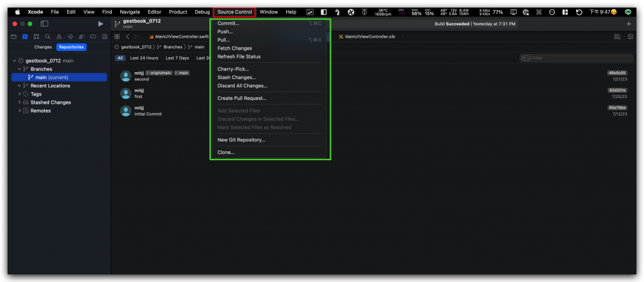Filter commits by Last 7 Days
The height and width of the screenshot is (282, 644).
tap(177, 58)
